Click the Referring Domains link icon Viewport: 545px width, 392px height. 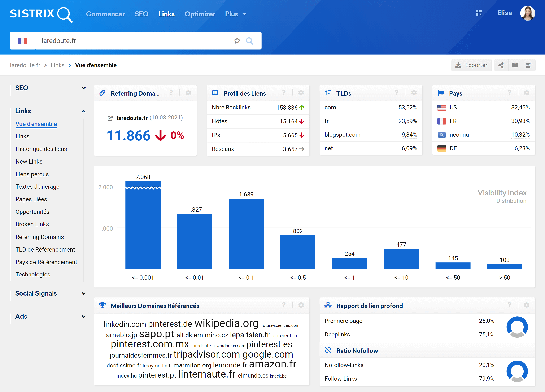102,93
